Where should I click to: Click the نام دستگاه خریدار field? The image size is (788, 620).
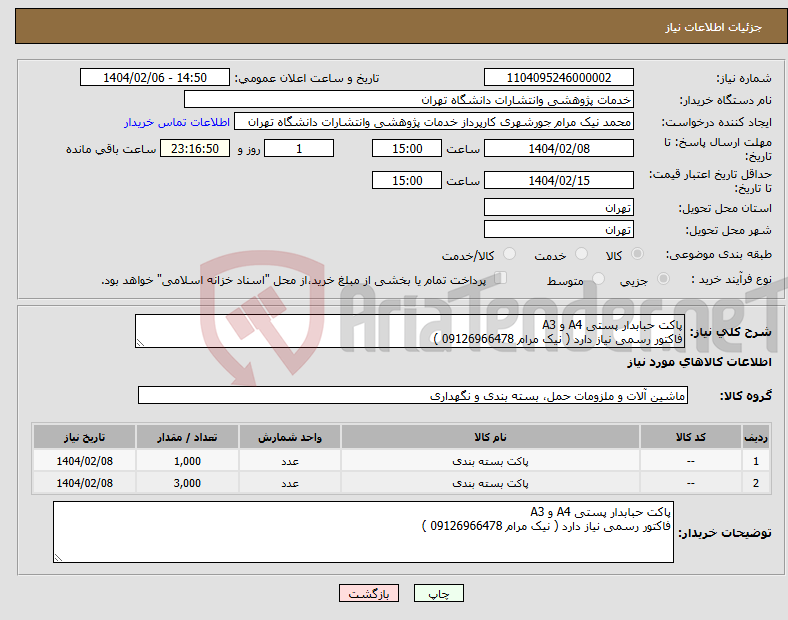(409, 99)
